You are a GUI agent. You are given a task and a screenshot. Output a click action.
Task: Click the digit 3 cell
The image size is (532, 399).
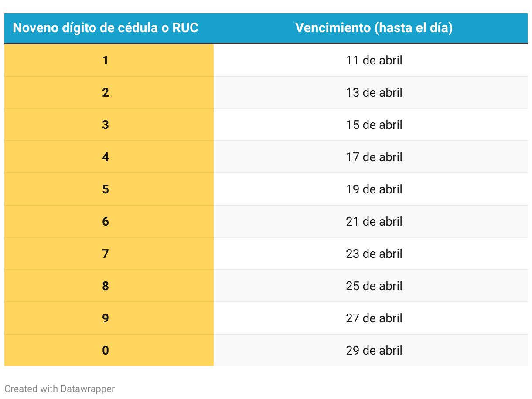(109, 125)
